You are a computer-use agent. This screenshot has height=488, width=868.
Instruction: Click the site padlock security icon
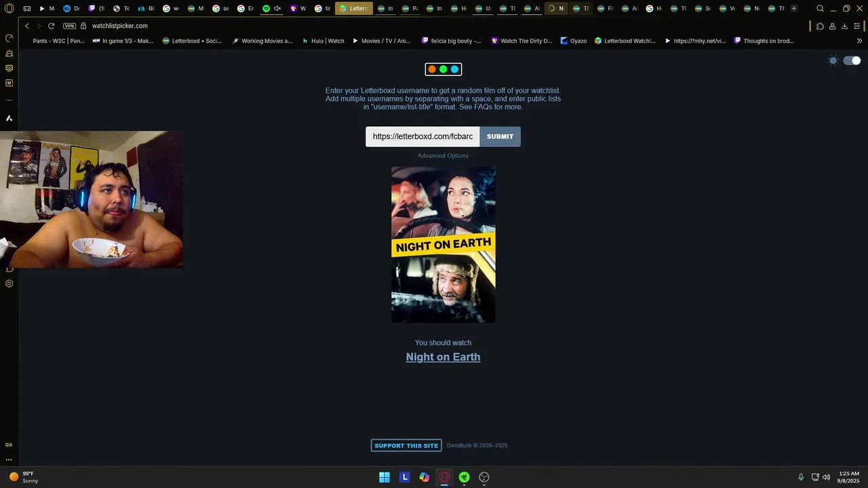(83, 26)
